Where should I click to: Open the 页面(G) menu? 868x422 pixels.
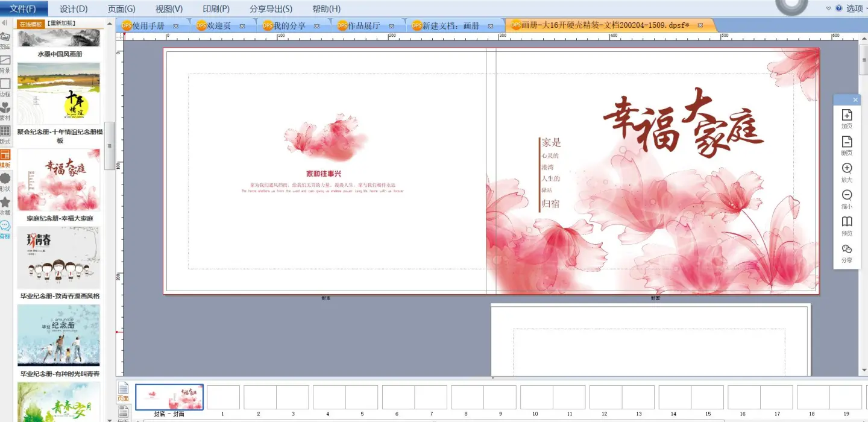(x=122, y=8)
